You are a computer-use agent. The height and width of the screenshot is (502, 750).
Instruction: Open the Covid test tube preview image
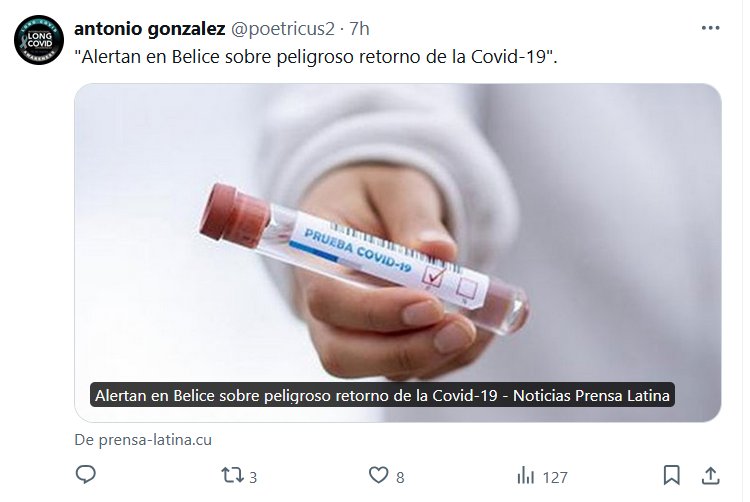point(397,252)
